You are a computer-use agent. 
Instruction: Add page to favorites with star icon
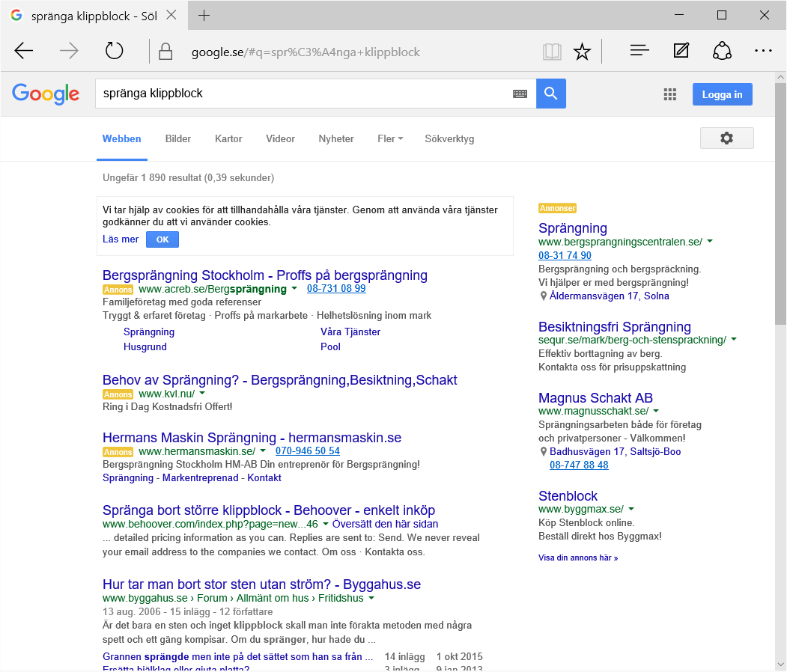click(x=582, y=52)
